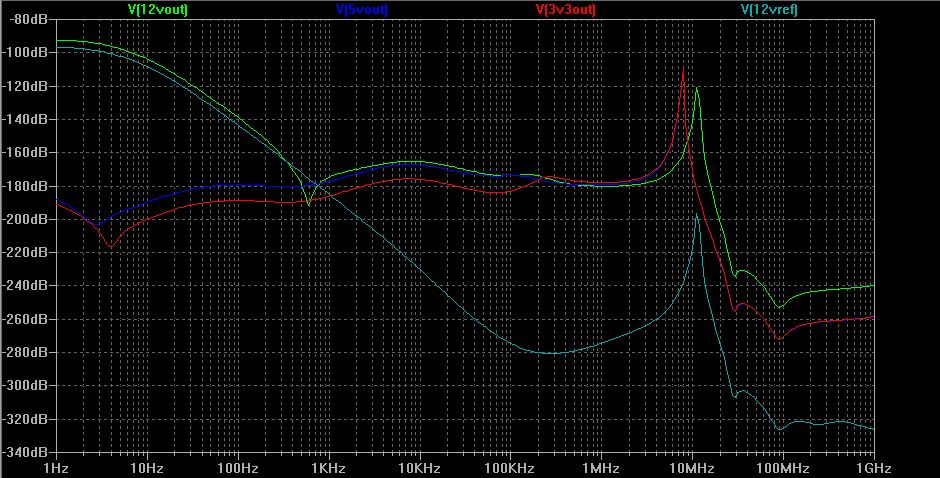
Task: Click the 100Hz frequency axis label
Action: click(x=238, y=468)
